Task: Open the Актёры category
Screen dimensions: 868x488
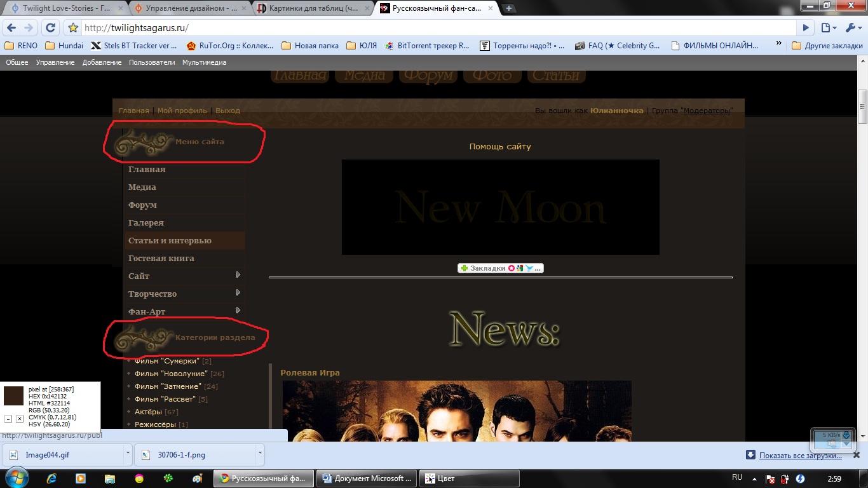Action: tap(149, 412)
